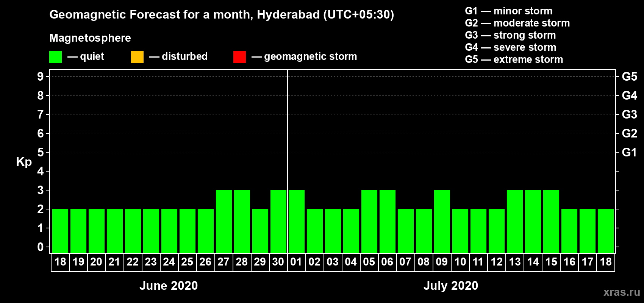Image resolution: width=644 pixels, height=303 pixels.
Task: Select the June 30 bar
Action: 278,221
